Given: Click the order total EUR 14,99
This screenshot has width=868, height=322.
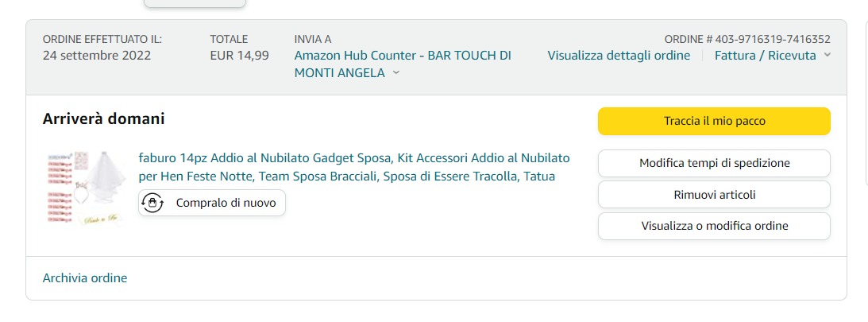Looking at the screenshot, I should pos(239,56).
